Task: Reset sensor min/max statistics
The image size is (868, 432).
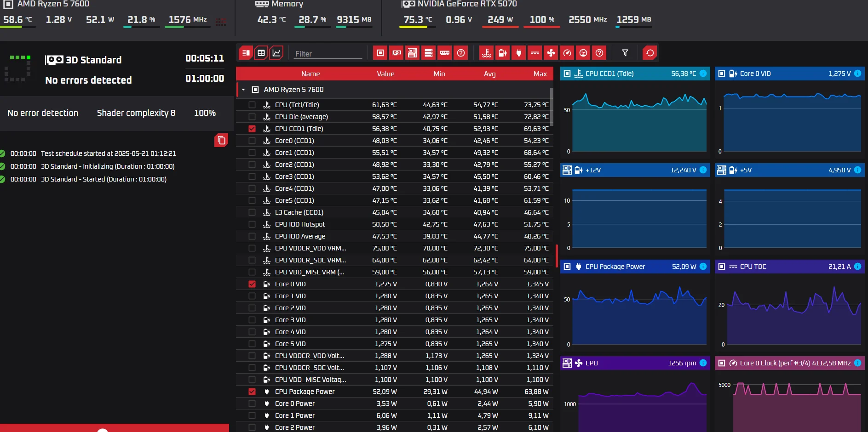Action: click(x=650, y=53)
